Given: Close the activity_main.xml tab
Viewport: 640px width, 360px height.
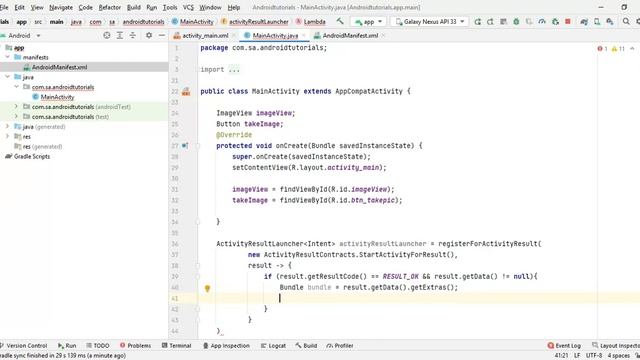Looking at the screenshot, I should [234, 36].
